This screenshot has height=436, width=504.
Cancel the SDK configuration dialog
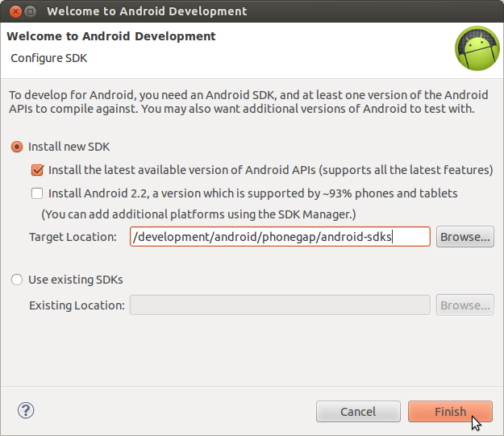coord(358,411)
